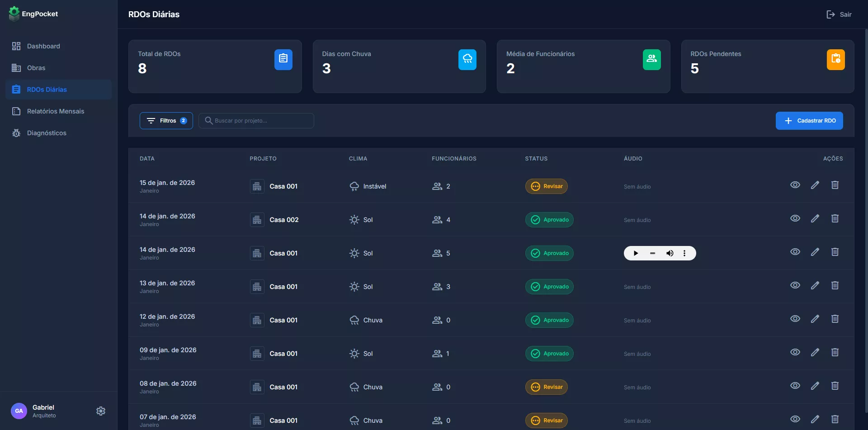Open the RDOs Diárias section in the sidebar
868x430 pixels.
point(47,89)
